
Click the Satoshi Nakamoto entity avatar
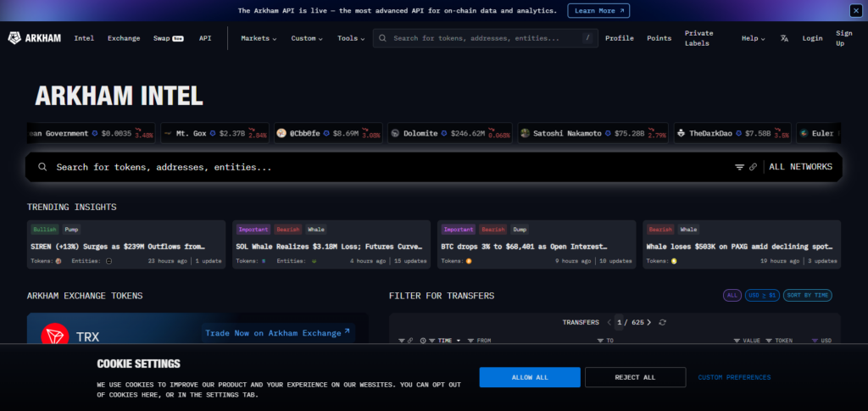[x=526, y=133]
